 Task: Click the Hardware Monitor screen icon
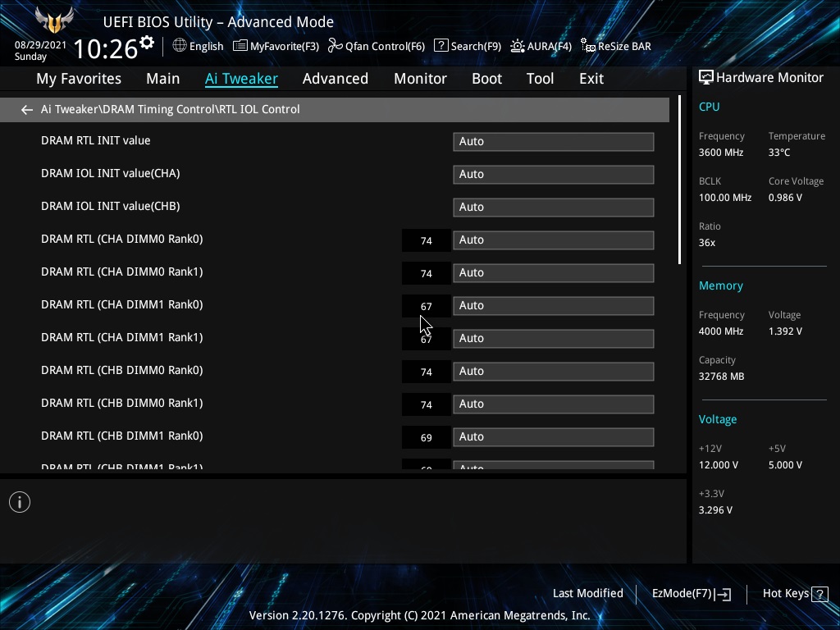coord(706,77)
